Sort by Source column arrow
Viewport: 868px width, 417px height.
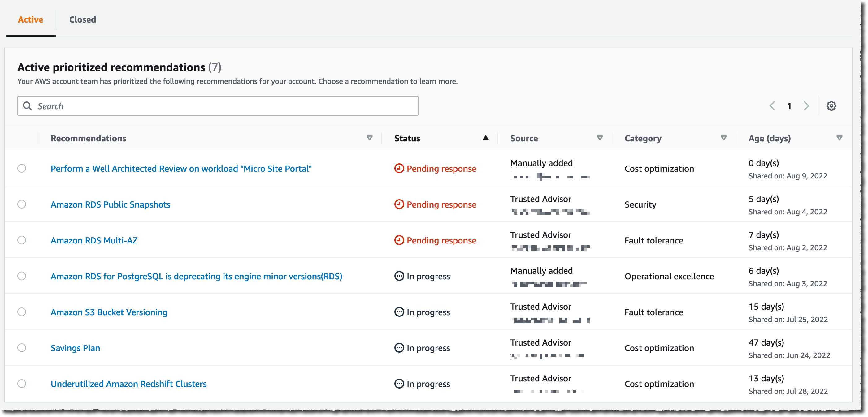tap(599, 138)
